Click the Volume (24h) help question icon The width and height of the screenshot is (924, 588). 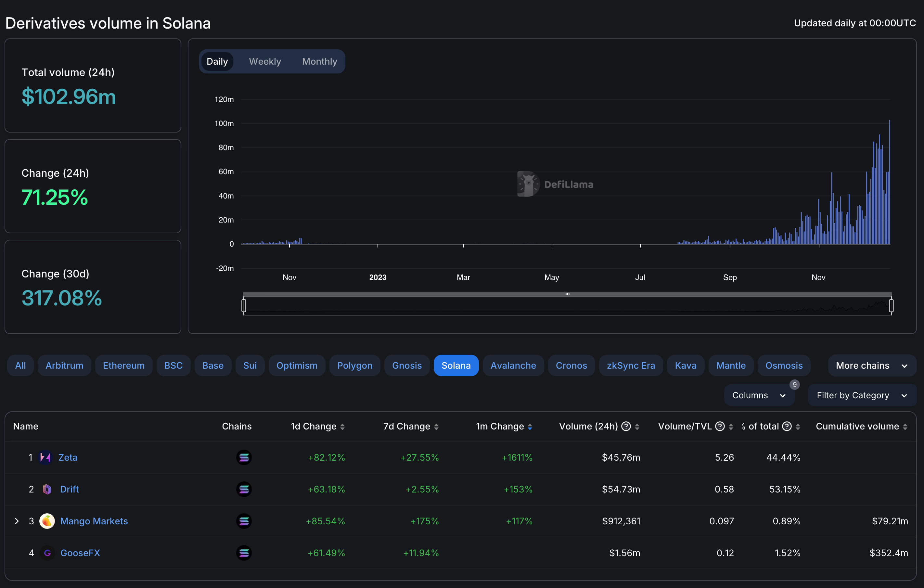coord(626,426)
